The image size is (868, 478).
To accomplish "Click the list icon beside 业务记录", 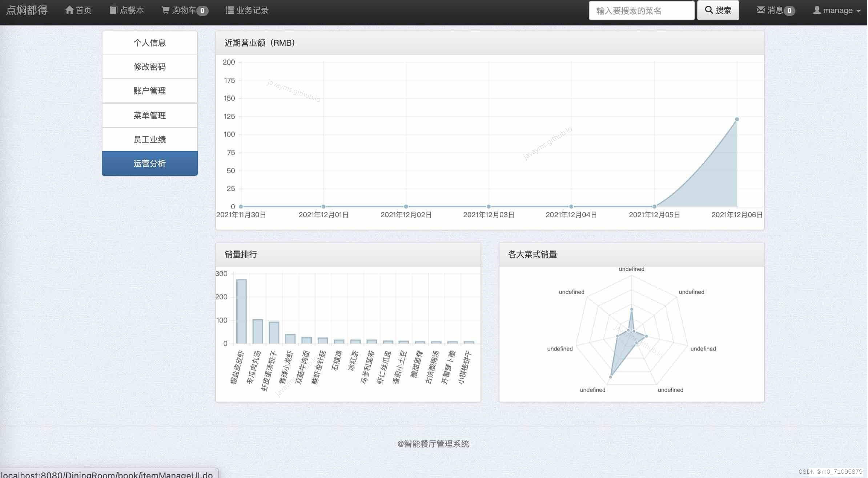I will [229, 10].
